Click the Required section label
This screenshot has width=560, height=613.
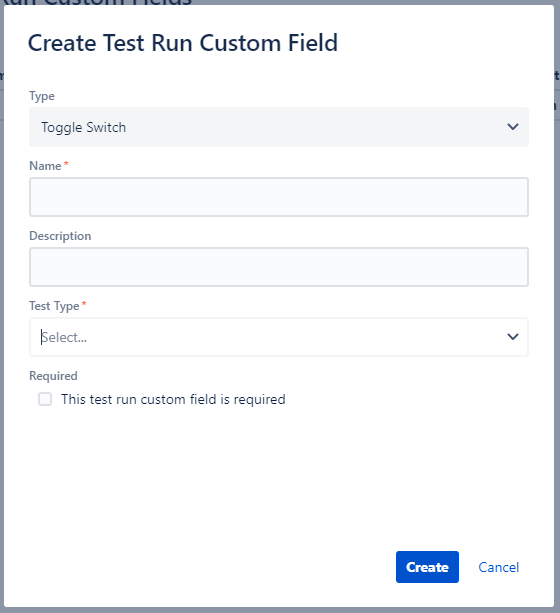tap(54, 376)
